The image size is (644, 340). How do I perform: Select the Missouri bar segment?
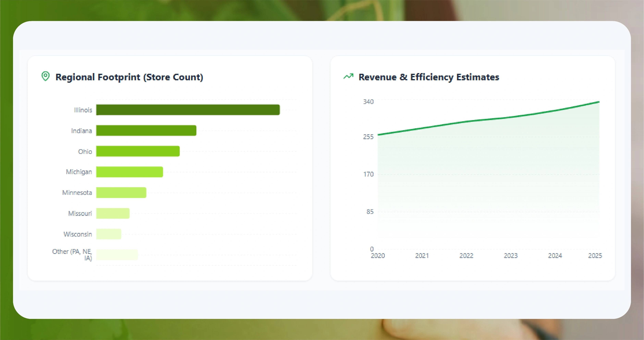112,213
